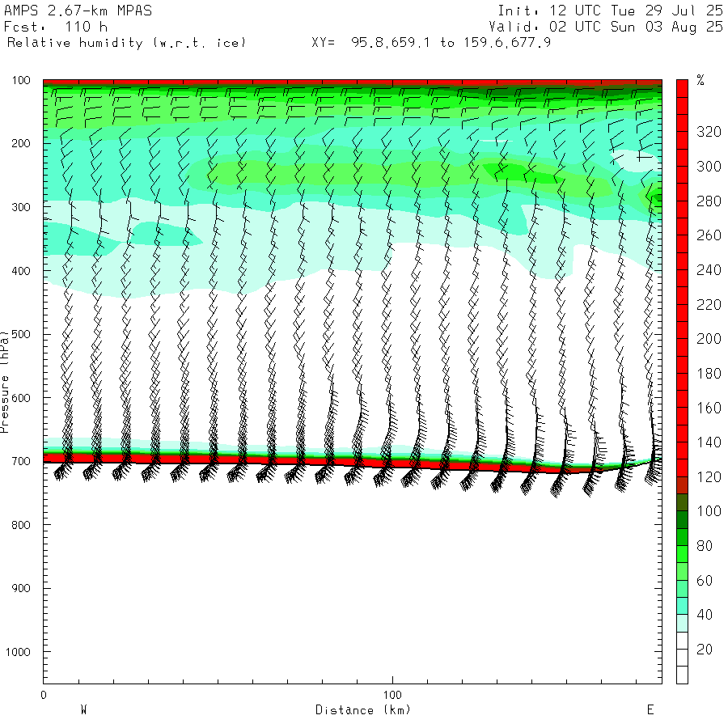This screenshot has width=728, height=728.
Task: Click the '300' pressure axis label
Action: pyautogui.click(x=21, y=207)
